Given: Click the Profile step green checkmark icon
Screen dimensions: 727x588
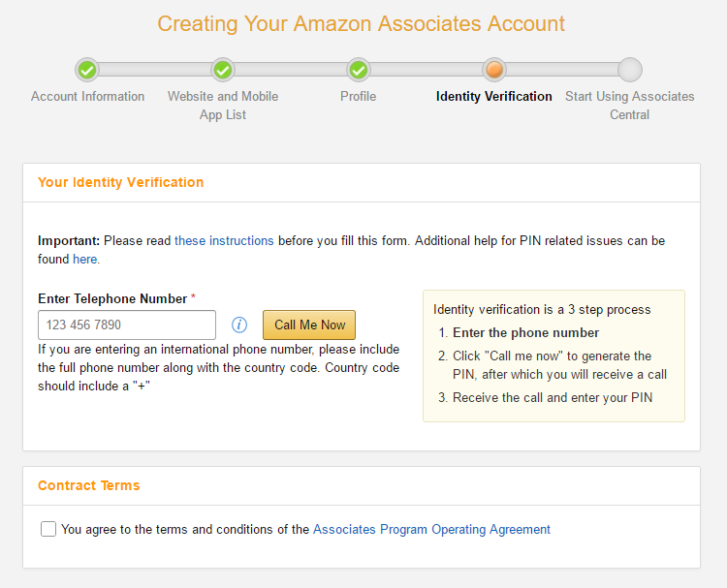Looking at the screenshot, I should point(359,70).
